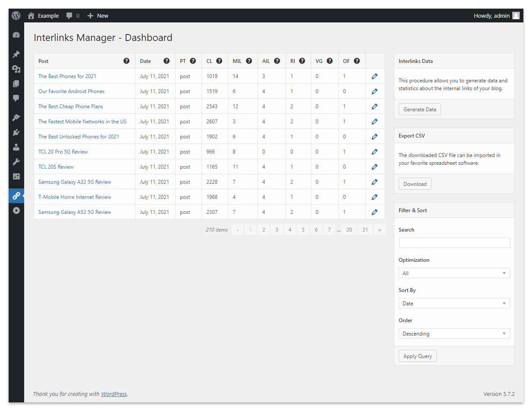The height and width of the screenshot is (411, 532).
Task: Edit TCL 20 Pro 5G Review pencil icon
Action: 375,152
